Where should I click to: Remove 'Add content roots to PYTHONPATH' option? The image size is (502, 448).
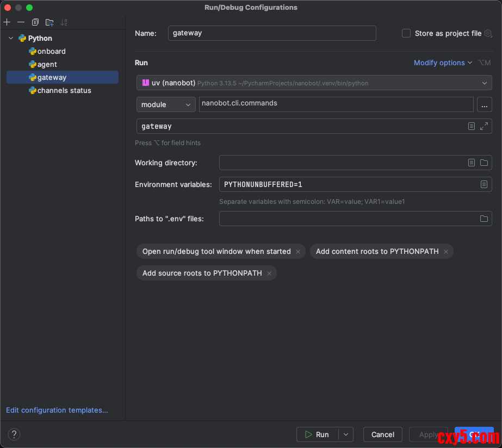pyautogui.click(x=446, y=252)
